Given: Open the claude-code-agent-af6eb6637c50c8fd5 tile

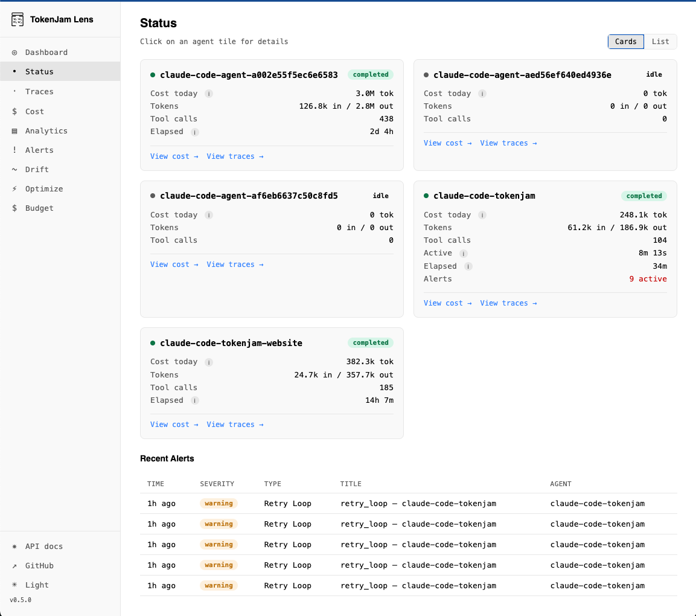Looking at the screenshot, I should click(x=272, y=249).
